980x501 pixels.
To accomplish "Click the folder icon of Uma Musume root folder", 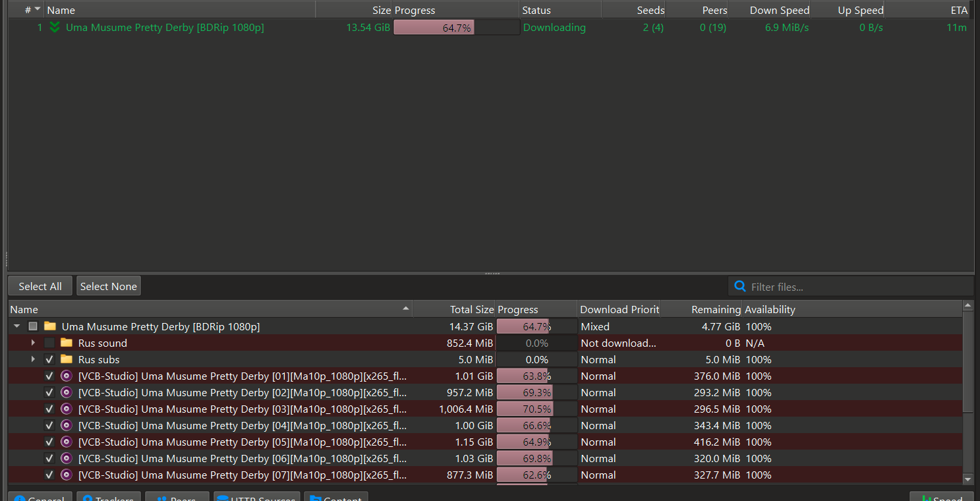I will [50, 326].
